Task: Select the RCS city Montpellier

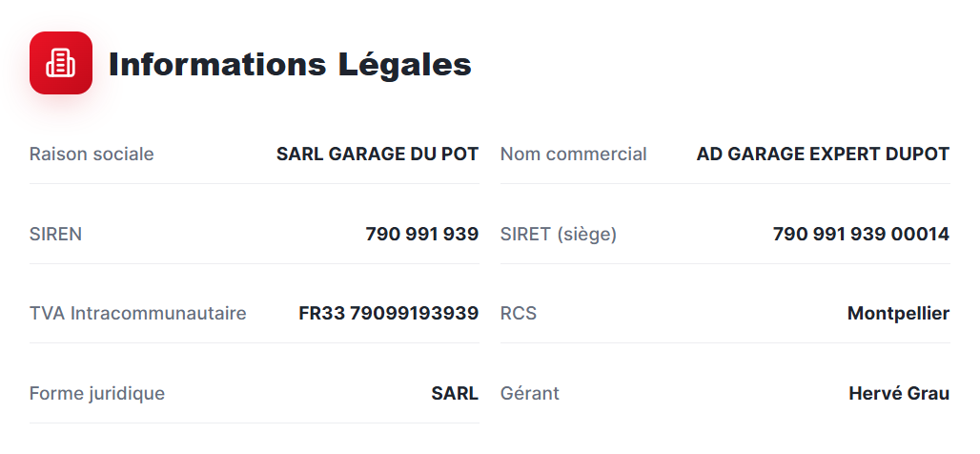Action: coord(898,313)
